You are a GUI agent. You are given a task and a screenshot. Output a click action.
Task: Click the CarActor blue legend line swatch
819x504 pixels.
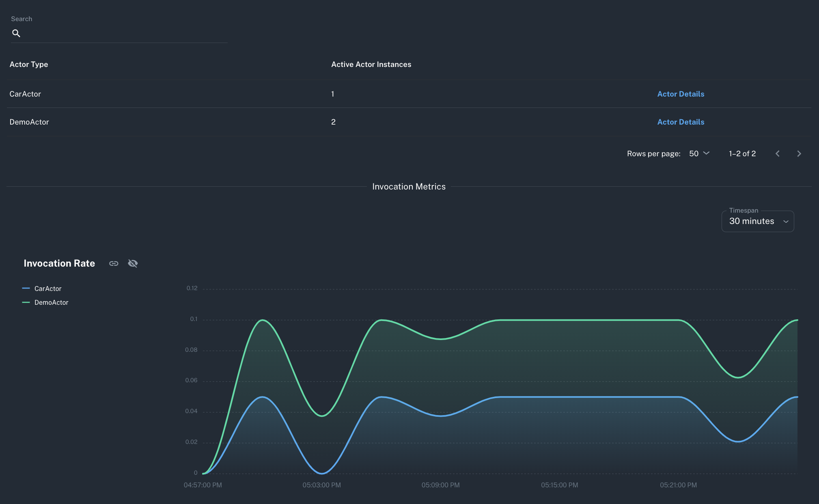coord(26,288)
